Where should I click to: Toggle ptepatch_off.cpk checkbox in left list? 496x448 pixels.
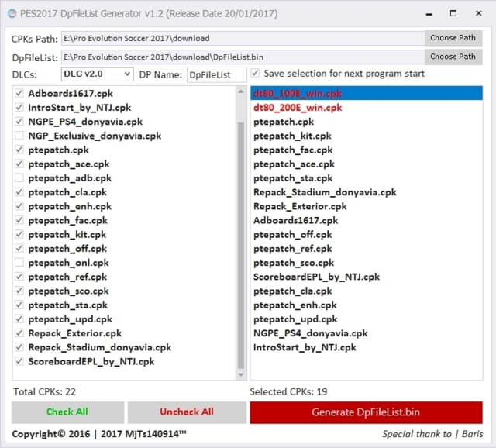pos(19,249)
